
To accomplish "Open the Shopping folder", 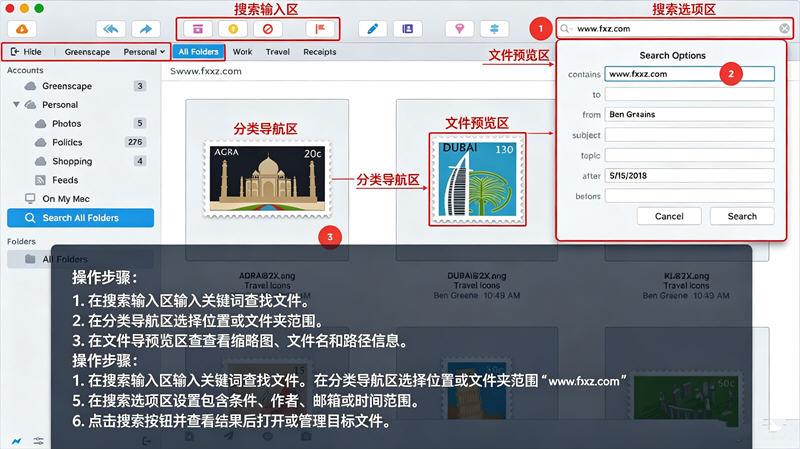I will tap(81, 161).
